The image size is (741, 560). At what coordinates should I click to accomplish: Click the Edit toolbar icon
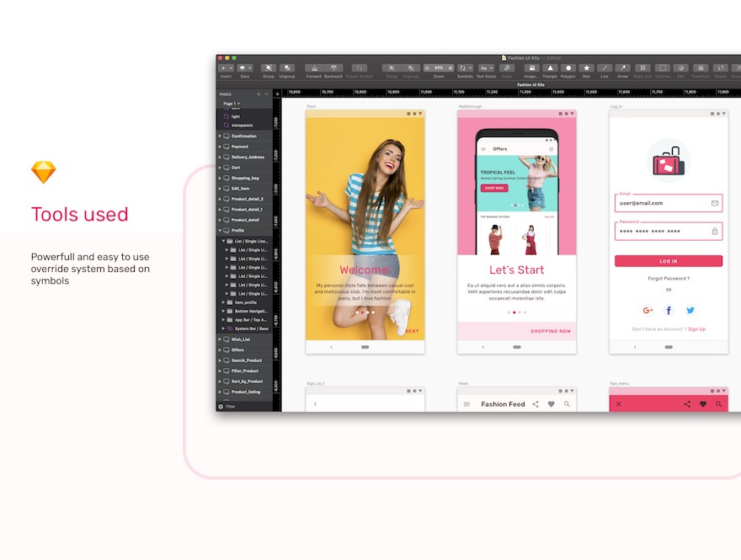click(x=681, y=68)
